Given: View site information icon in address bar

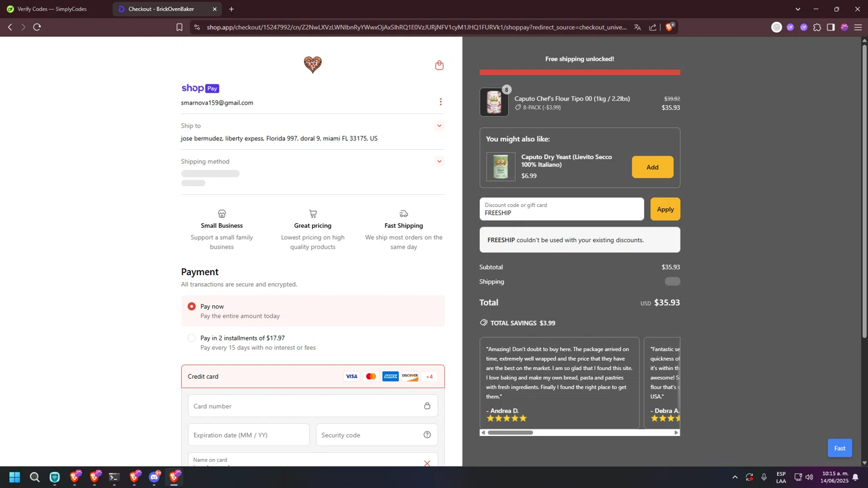Looking at the screenshot, I should [x=197, y=27].
